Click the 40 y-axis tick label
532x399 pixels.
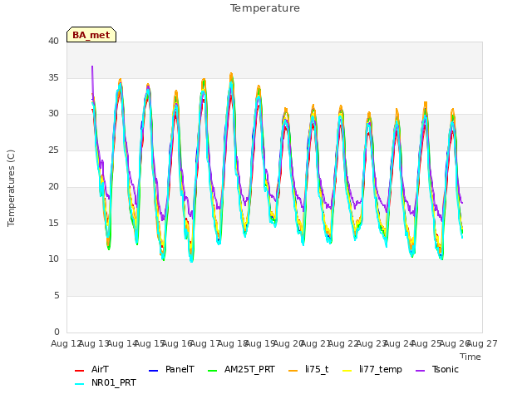pyautogui.click(x=53, y=41)
